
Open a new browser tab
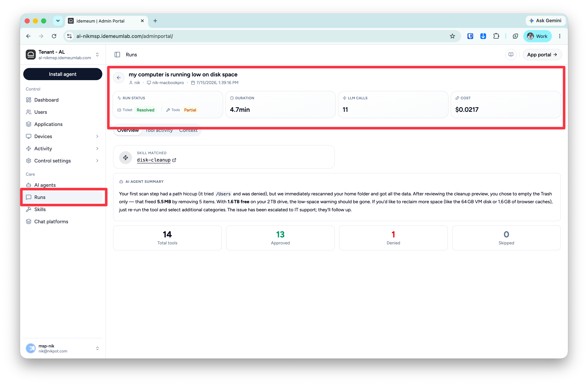click(155, 21)
